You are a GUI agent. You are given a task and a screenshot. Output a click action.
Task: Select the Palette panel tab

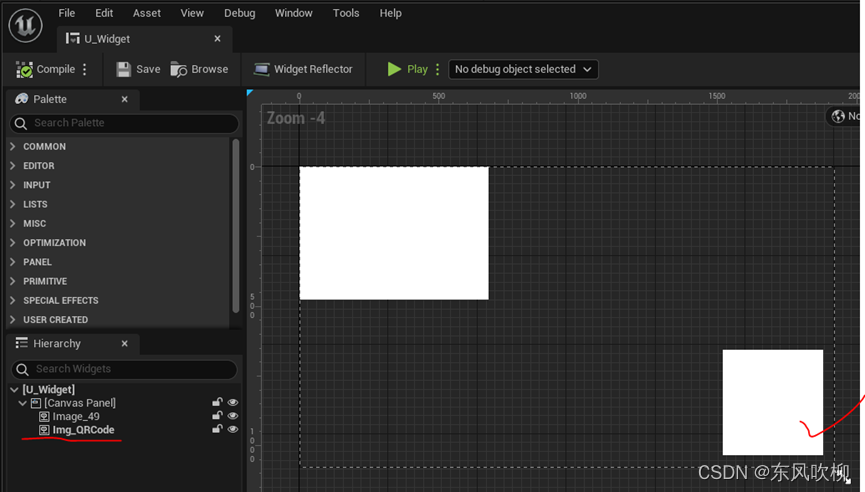[x=73, y=99]
